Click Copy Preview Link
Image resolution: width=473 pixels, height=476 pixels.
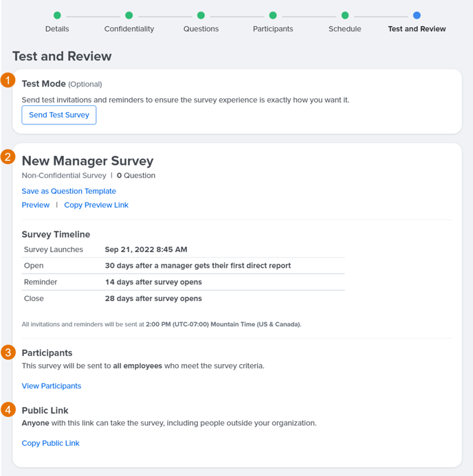[96, 205]
